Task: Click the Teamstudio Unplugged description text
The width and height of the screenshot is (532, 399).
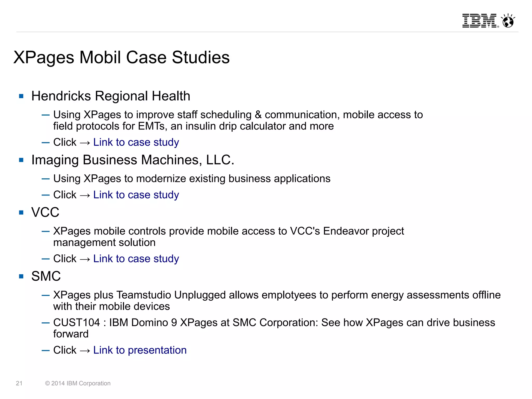Action: point(277,301)
